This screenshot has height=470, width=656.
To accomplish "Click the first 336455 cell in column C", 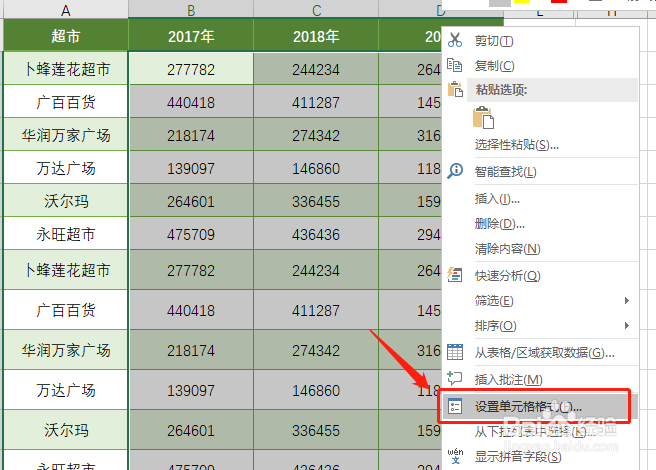I will [316, 201].
